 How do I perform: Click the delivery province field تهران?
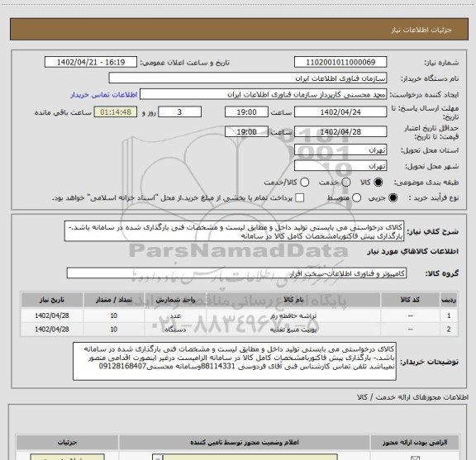[340, 150]
